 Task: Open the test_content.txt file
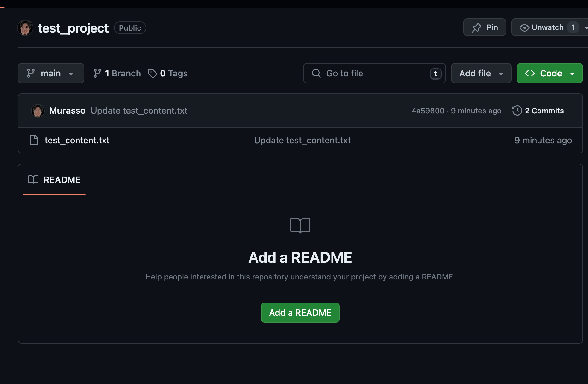point(77,140)
